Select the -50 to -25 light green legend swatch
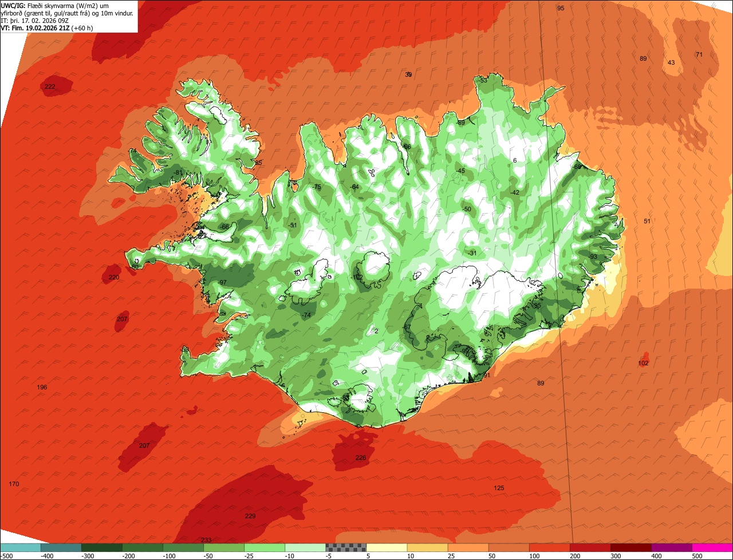The width and height of the screenshot is (733, 560). click(x=224, y=547)
